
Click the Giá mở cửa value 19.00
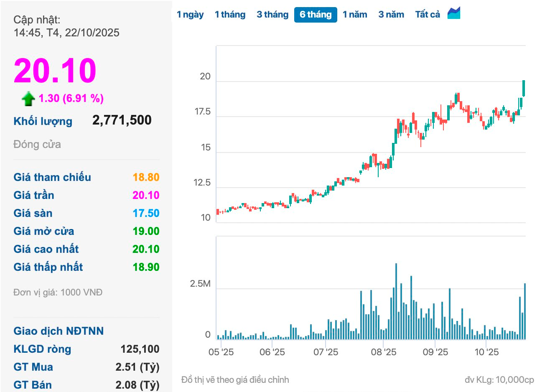pos(146,231)
